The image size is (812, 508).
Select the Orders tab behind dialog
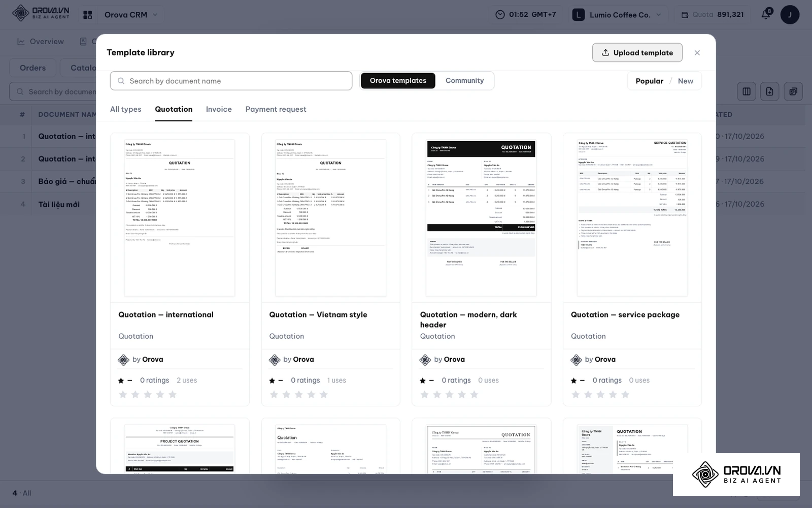tap(32, 68)
